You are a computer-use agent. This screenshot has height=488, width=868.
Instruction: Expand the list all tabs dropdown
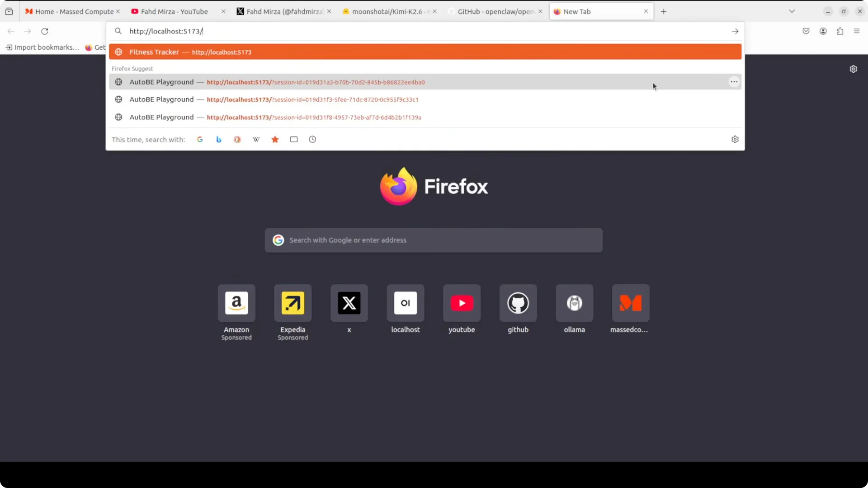(x=792, y=11)
